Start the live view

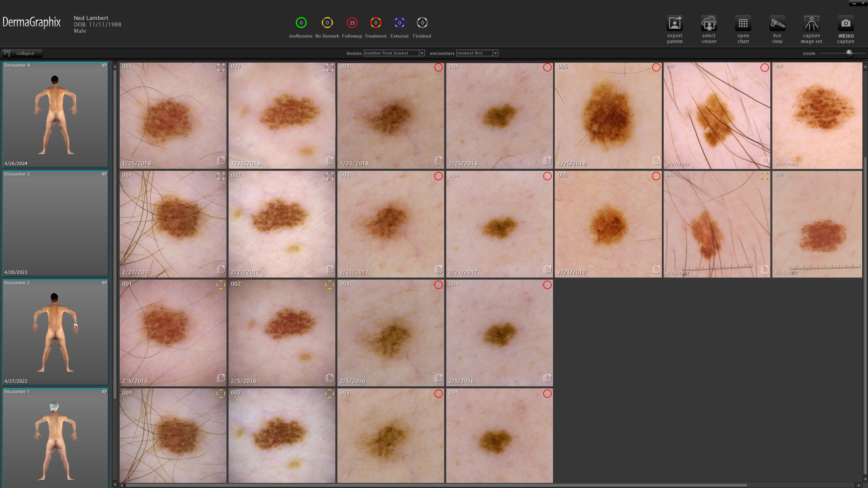[777, 23]
